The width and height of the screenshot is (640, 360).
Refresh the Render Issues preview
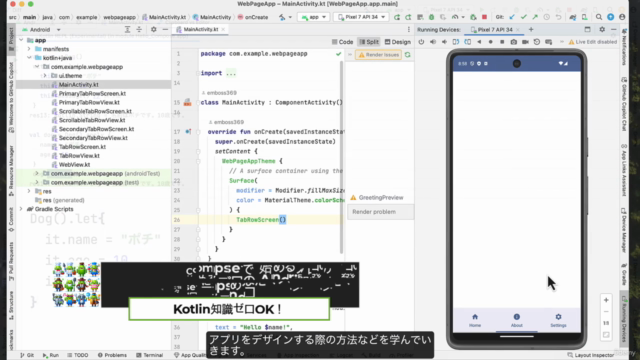pos(407,55)
